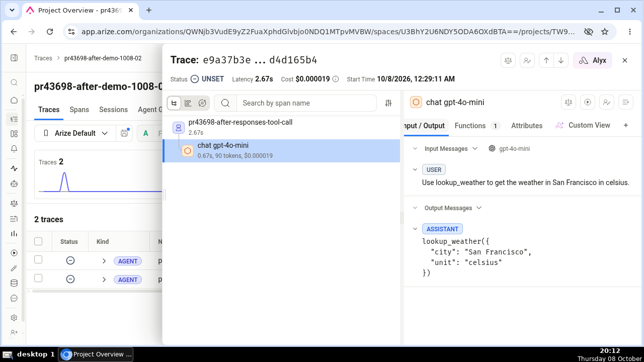Click the invite user icon in sidebar
Viewport: 644px width, 362px height.
pos(14,333)
